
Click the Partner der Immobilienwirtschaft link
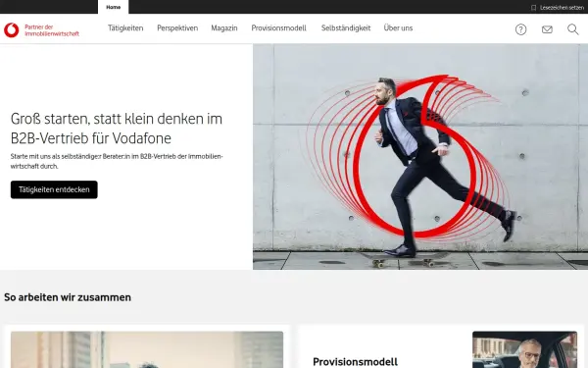52,30
